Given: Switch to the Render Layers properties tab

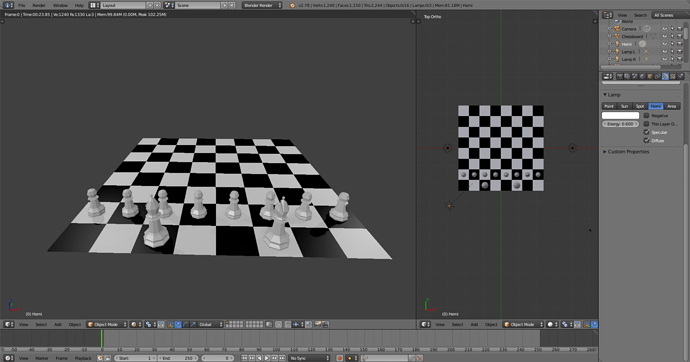Looking at the screenshot, I should pos(627,77).
